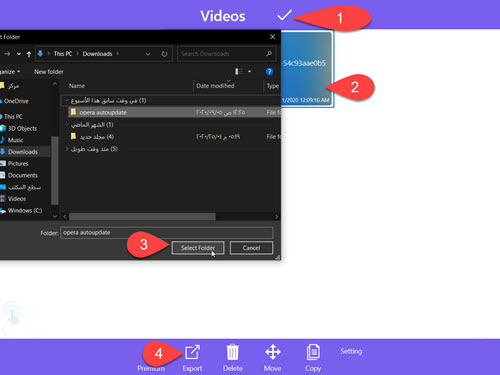Click the Folder name input field
Screen dimensions: 500x375
point(167,233)
